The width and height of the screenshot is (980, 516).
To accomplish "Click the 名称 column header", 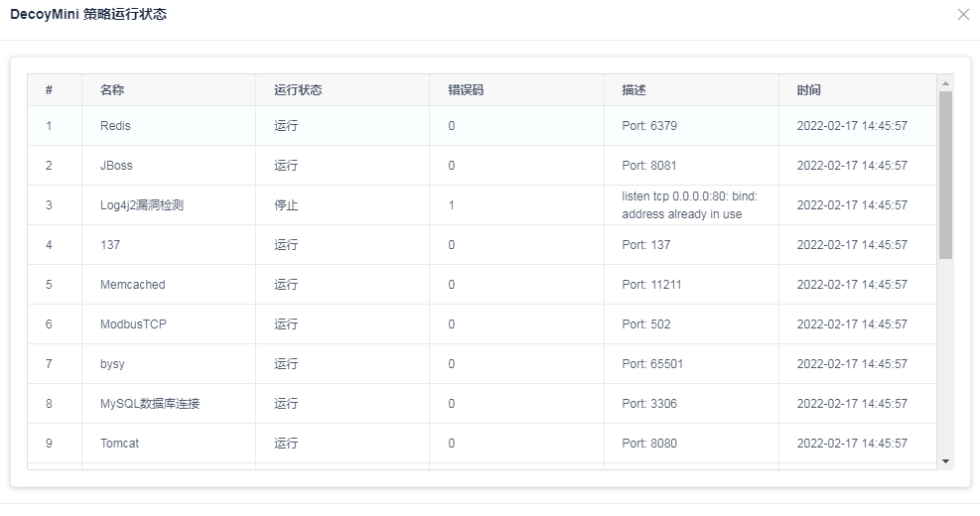I will point(112,90).
